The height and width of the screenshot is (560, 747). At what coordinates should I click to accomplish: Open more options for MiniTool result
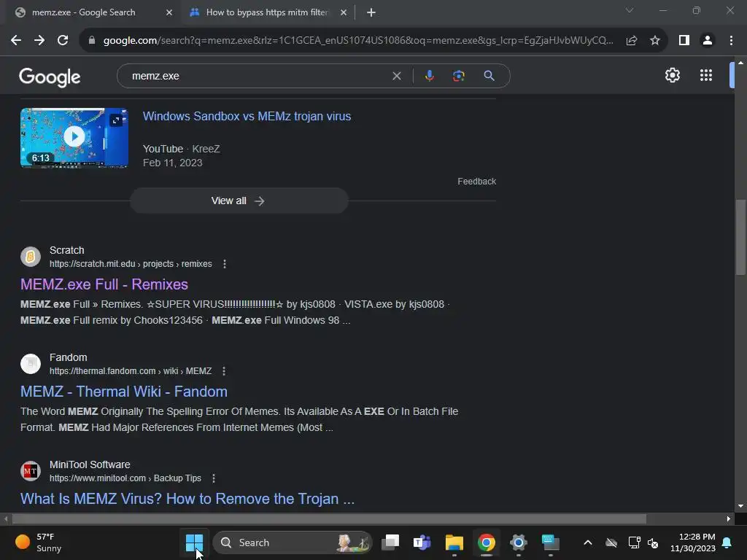point(214,478)
